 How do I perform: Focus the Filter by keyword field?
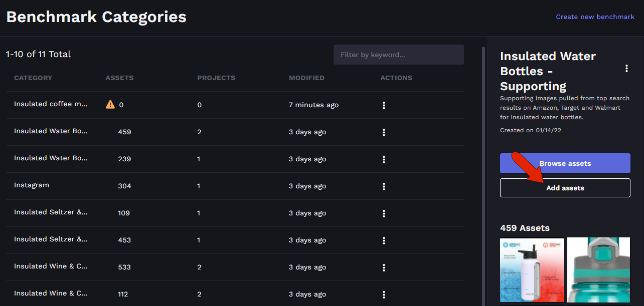398,55
